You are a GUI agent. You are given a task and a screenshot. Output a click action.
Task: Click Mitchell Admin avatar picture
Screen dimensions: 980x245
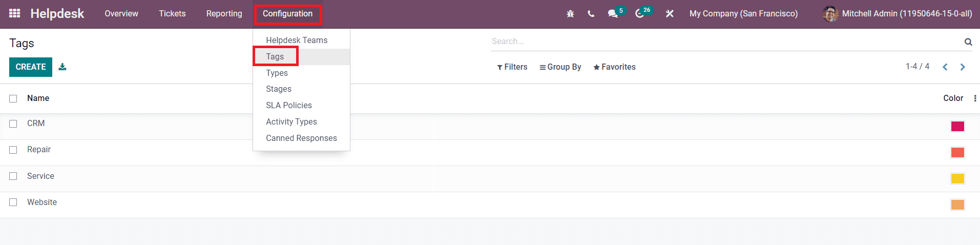[830, 14]
